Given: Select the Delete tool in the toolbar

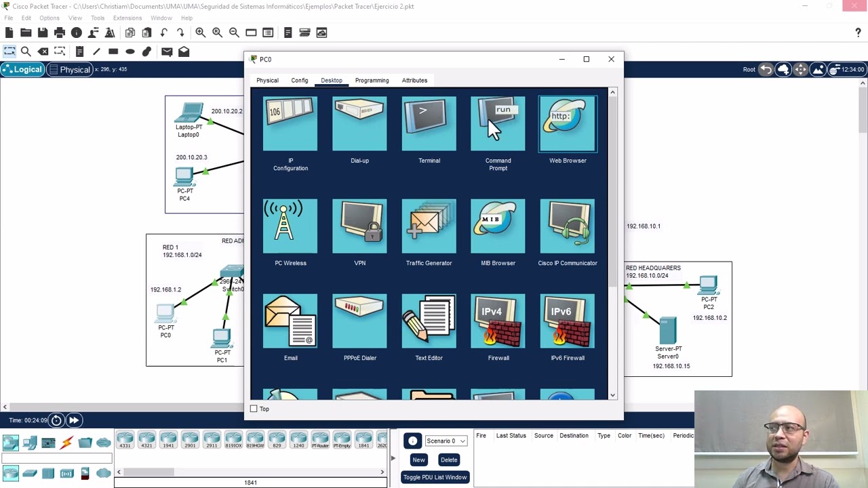Looking at the screenshot, I should (43, 52).
